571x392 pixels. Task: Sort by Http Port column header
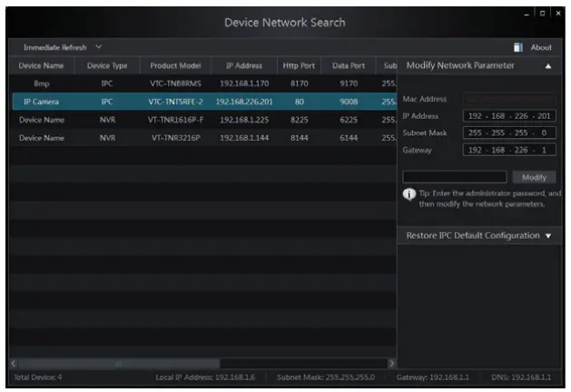point(299,66)
